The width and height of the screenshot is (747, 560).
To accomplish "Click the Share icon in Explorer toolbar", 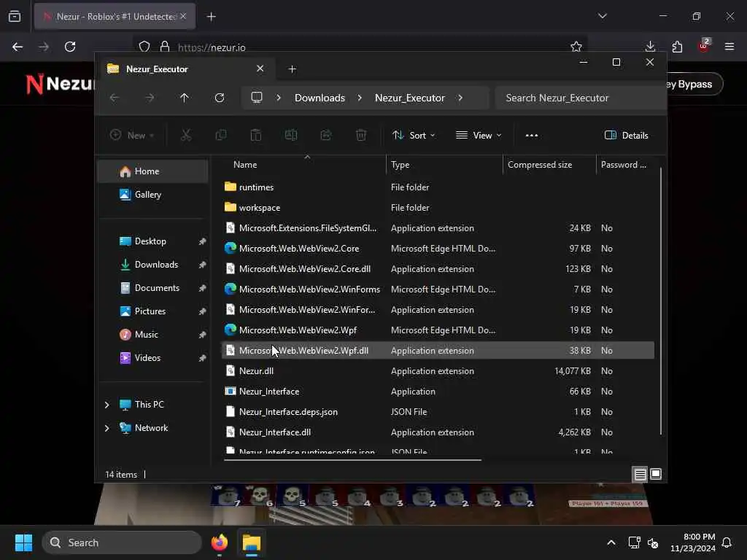I will (326, 135).
